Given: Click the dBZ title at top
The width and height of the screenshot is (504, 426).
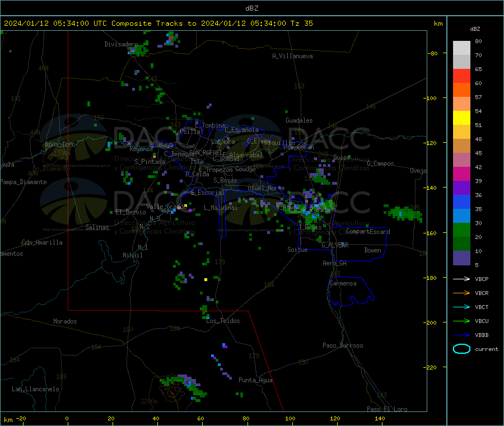Looking at the screenshot, I should 251,8.
